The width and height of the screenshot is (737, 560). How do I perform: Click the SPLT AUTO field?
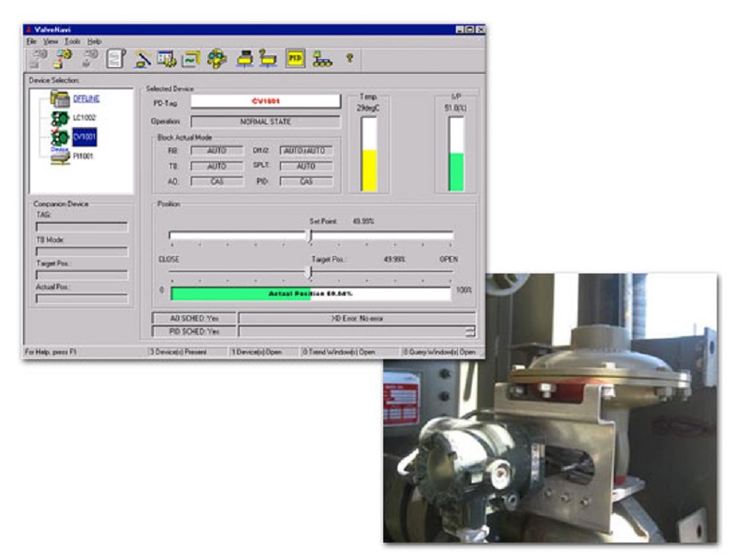(x=306, y=167)
